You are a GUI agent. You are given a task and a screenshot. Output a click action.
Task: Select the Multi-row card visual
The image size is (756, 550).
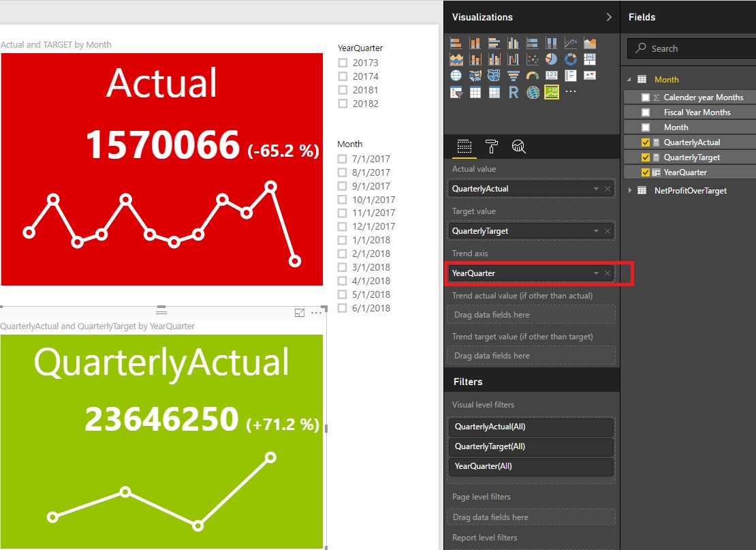click(570, 75)
